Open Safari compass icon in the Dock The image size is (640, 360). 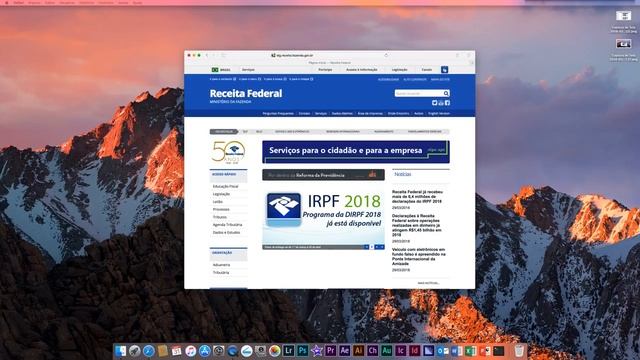(149, 351)
